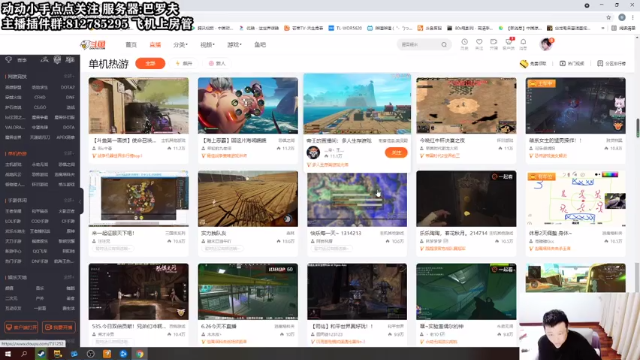Open Steam from the Windows taskbar
640x360 pixels.
[41, 354]
